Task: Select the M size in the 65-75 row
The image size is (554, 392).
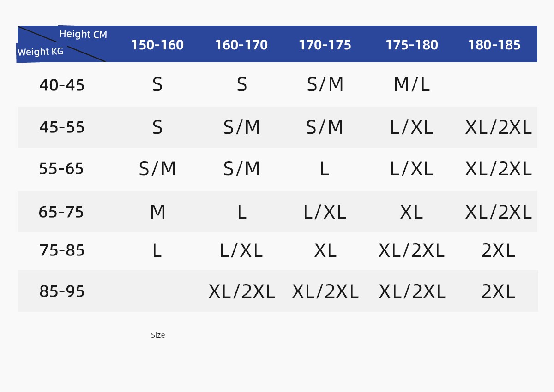Action: tap(157, 212)
